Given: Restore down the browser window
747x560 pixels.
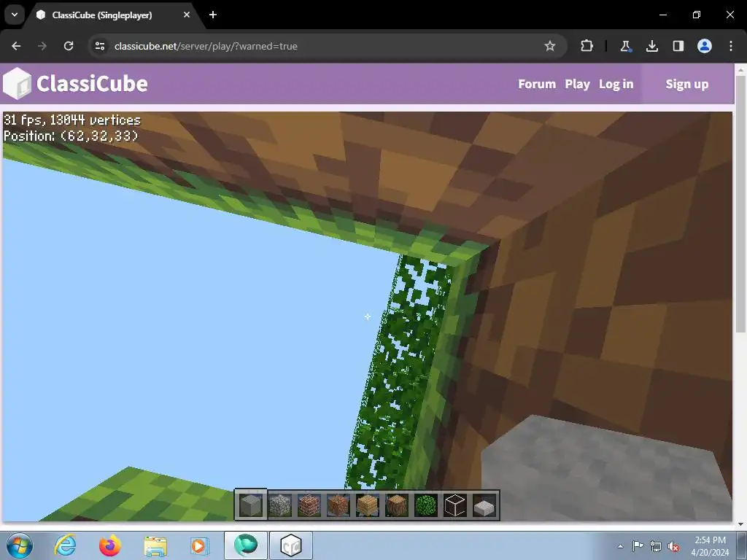Looking at the screenshot, I should click(x=697, y=15).
